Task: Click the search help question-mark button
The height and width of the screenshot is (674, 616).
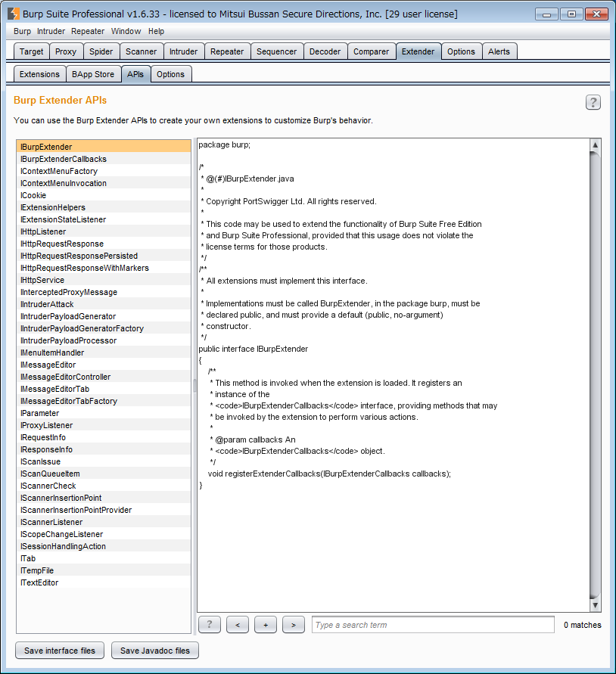Action: click(x=210, y=625)
